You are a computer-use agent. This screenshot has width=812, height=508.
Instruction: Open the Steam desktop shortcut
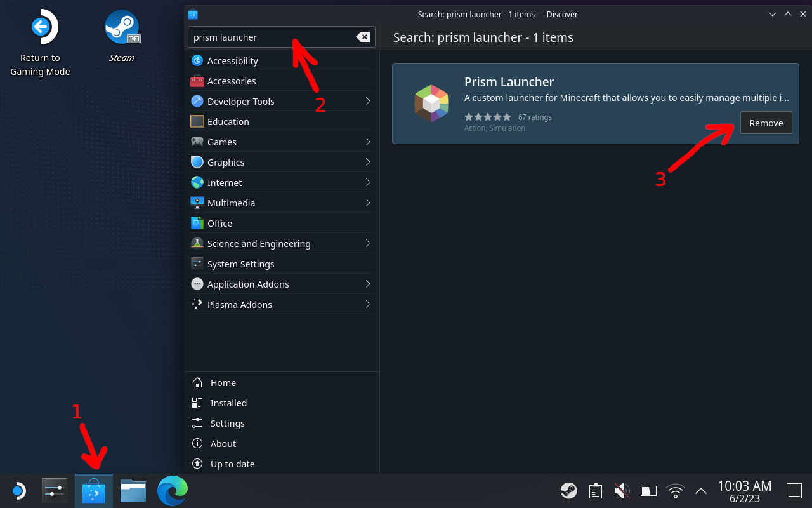pos(122,36)
